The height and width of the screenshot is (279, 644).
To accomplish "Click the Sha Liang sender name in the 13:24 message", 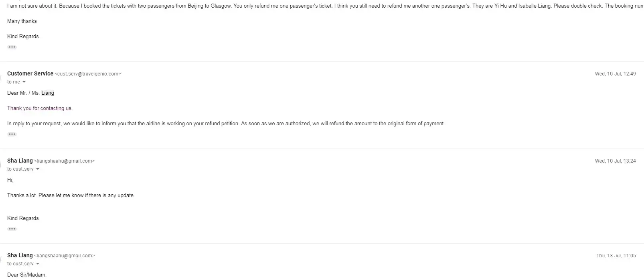I will coord(20,161).
